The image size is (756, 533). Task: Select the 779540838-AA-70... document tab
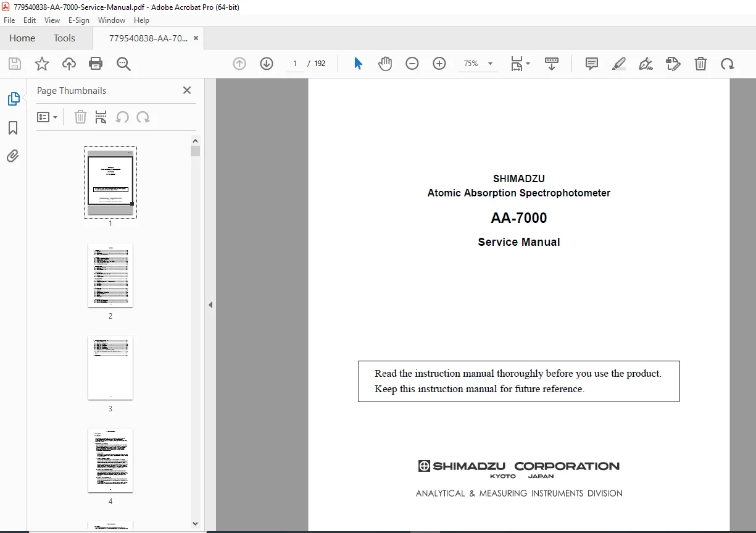148,38
